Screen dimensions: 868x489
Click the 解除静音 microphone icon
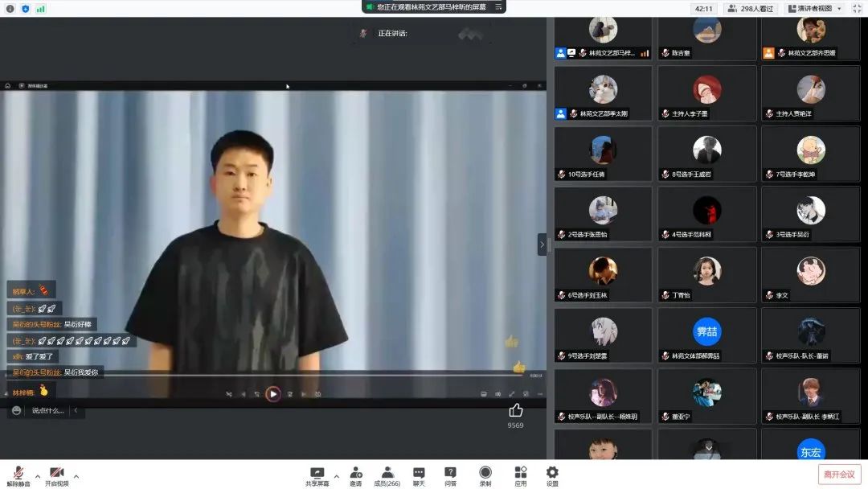18,472
